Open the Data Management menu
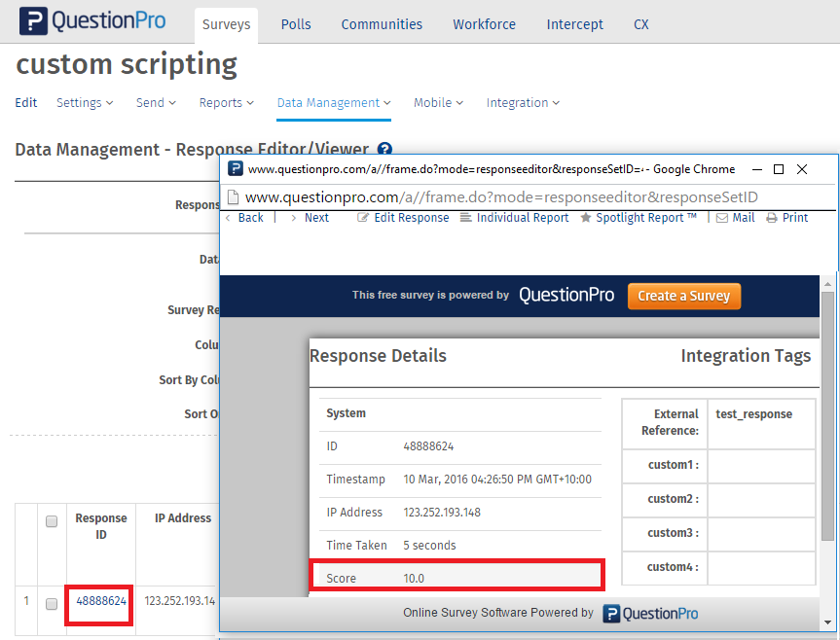 334,103
